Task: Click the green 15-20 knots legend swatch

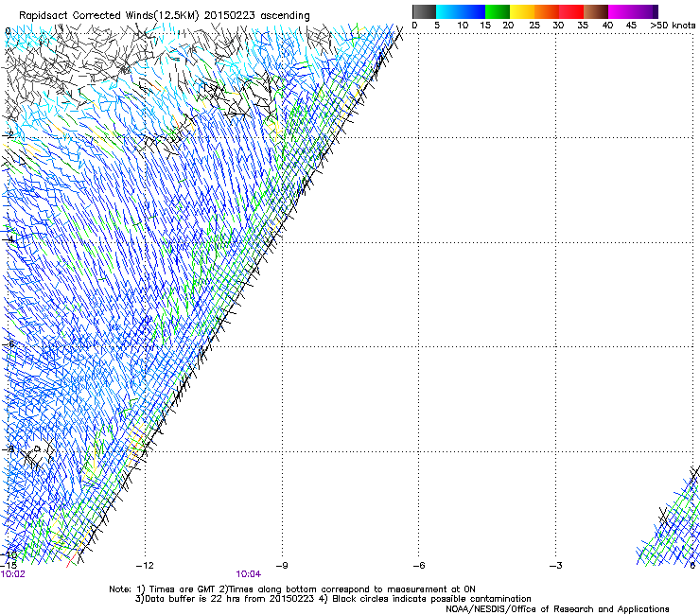Action: [x=498, y=11]
